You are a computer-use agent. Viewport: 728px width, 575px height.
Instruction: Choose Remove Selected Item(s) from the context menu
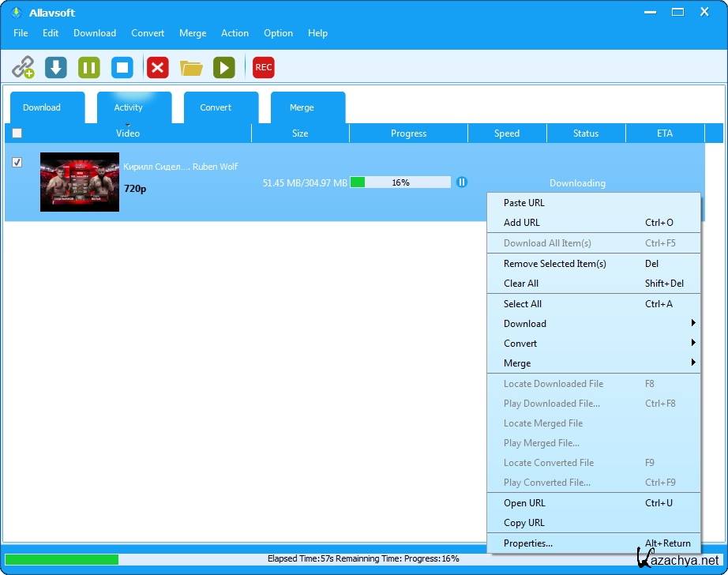[x=555, y=264]
